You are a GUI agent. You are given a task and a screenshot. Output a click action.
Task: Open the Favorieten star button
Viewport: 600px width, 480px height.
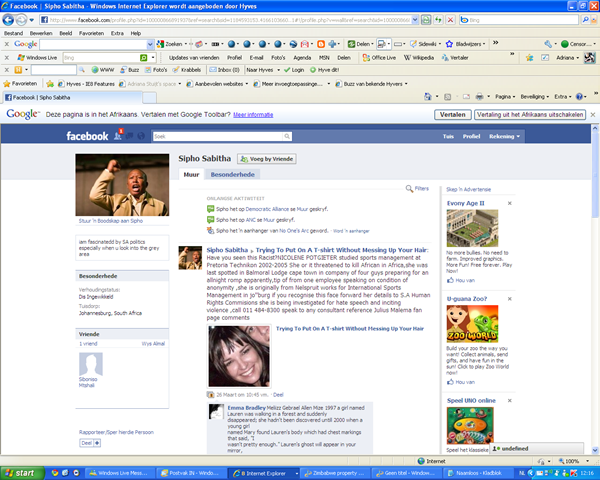pos(20,83)
